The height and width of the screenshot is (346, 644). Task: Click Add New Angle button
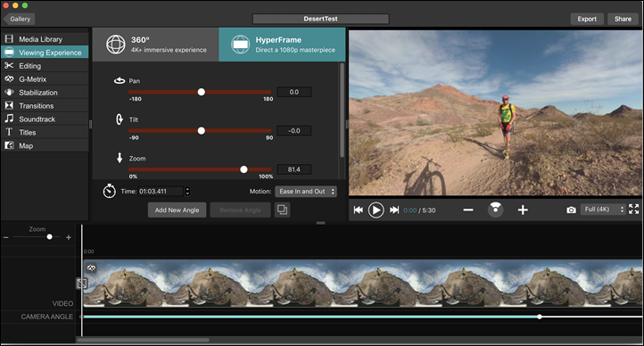pyautogui.click(x=177, y=210)
